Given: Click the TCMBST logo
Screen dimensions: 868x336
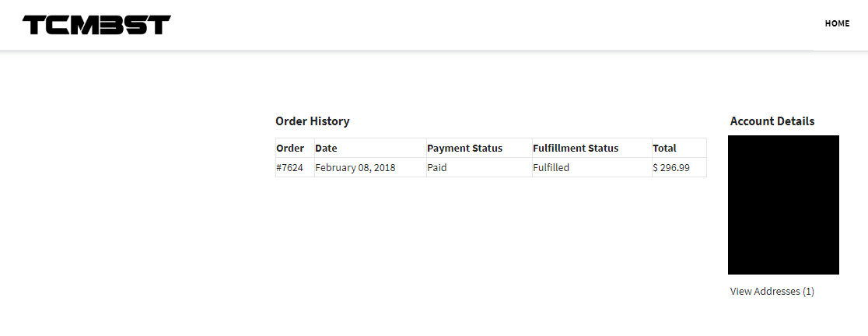Looking at the screenshot, I should pyautogui.click(x=96, y=24).
